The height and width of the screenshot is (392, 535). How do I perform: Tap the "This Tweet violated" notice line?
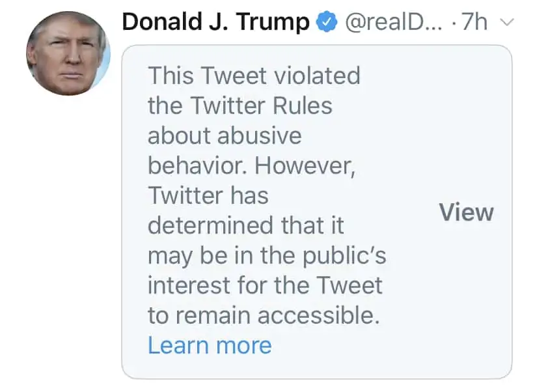coord(254,76)
